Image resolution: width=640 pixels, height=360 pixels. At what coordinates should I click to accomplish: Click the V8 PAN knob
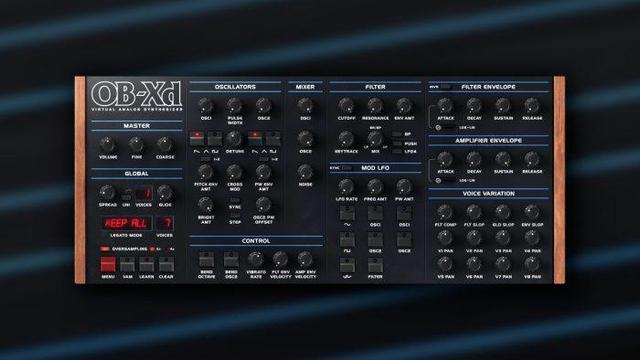532,264
